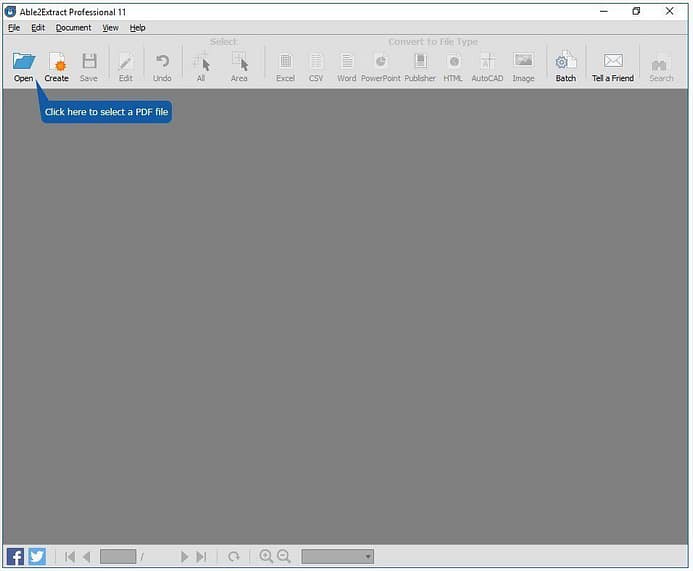Click the Undo arrow icon
The image size is (693, 571).
tap(162, 61)
